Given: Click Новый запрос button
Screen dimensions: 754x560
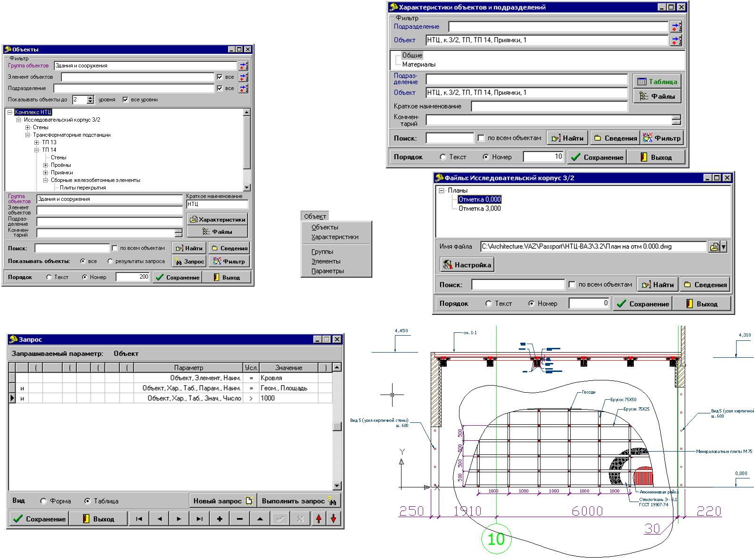Looking at the screenshot, I should point(223,501).
